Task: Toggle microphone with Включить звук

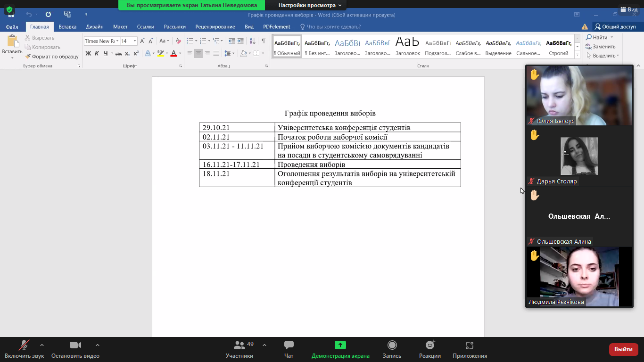Action: (24, 346)
